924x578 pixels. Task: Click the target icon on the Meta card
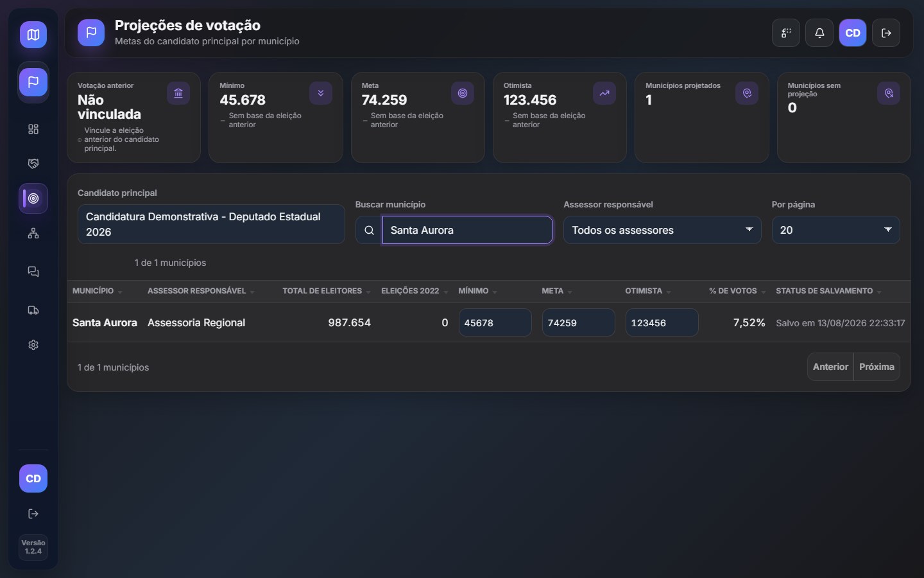(463, 93)
